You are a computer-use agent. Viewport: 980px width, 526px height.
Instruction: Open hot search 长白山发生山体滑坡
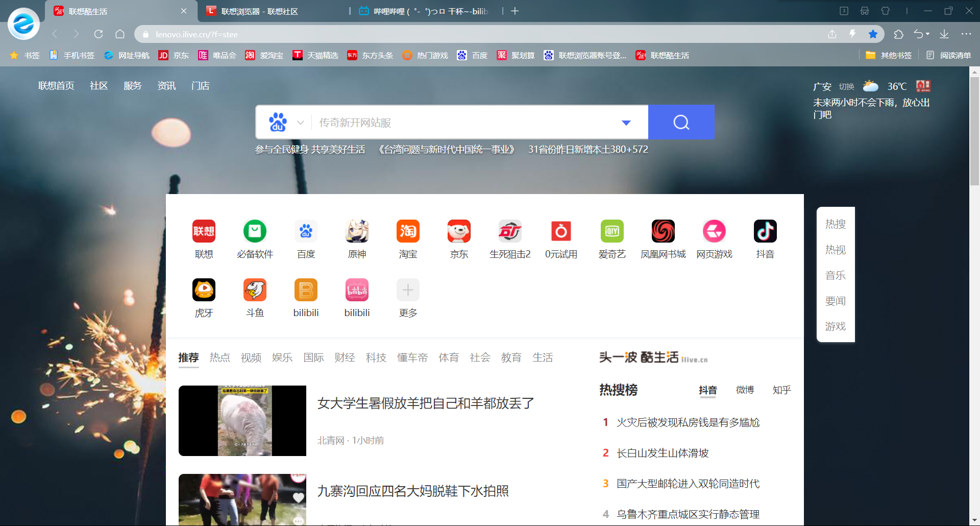[663, 453]
